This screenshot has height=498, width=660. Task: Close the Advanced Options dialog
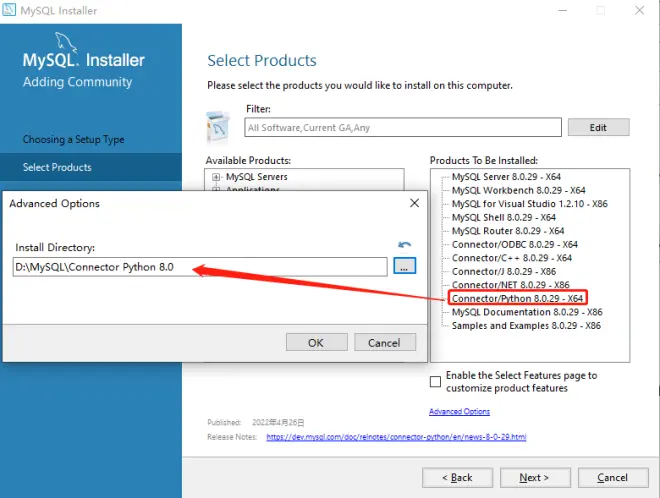pyautogui.click(x=415, y=203)
